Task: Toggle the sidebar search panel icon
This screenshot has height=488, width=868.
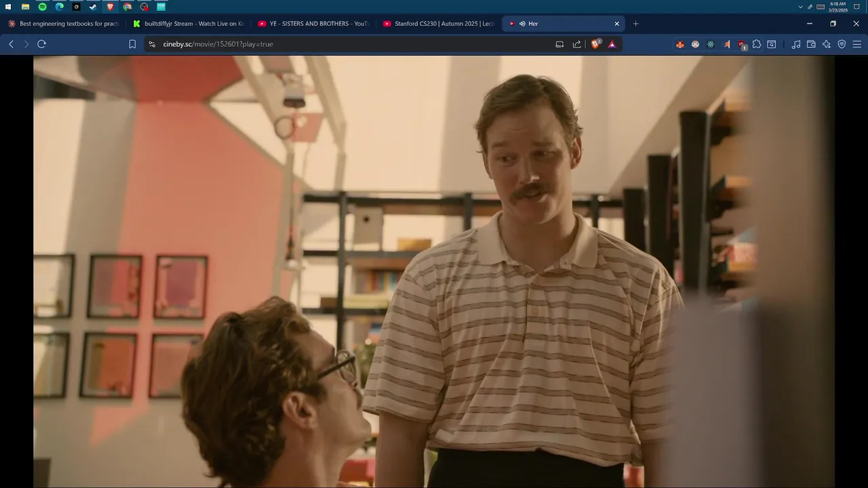Action: pos(772,44)
